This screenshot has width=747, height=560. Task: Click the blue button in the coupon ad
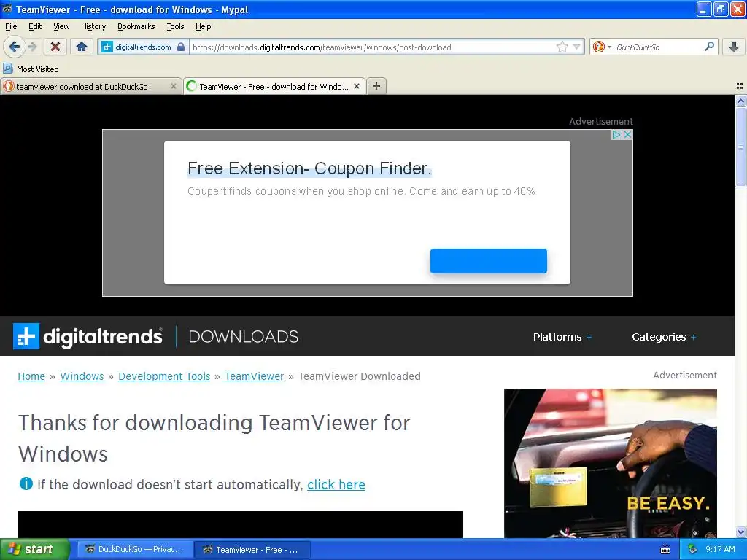[488, 261]
